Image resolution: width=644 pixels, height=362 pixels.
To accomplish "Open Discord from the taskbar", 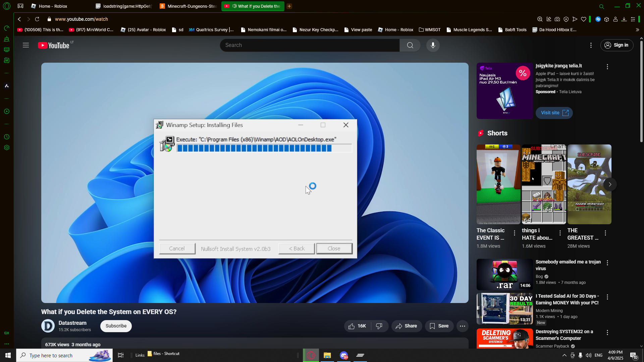I will tap(344, 355).
